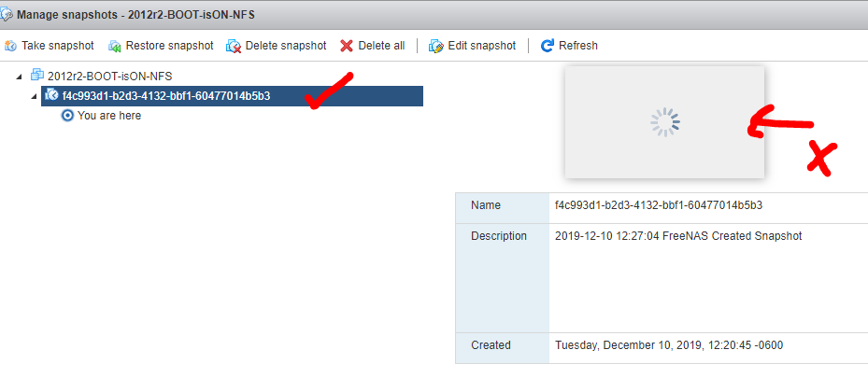The height and width of the screenshot is (378, 868).
Task: Click the Manage snapshots title bar icon
Action: coord(7,14)
